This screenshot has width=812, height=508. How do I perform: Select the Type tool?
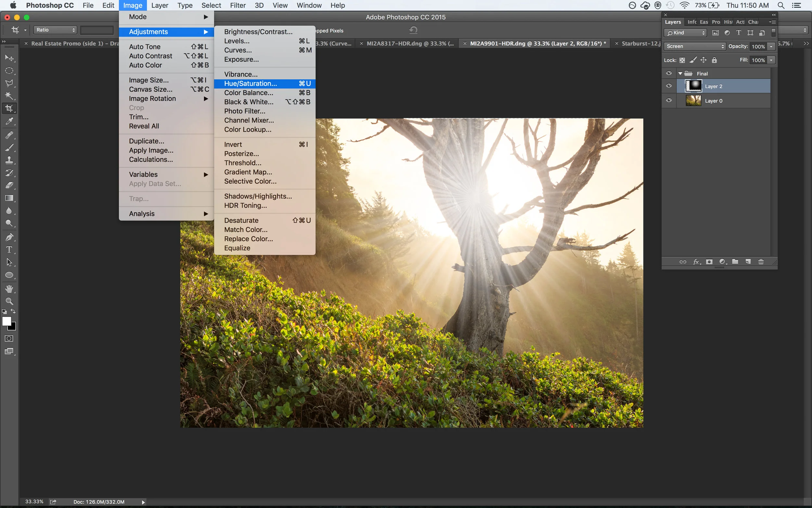point(9,250)
